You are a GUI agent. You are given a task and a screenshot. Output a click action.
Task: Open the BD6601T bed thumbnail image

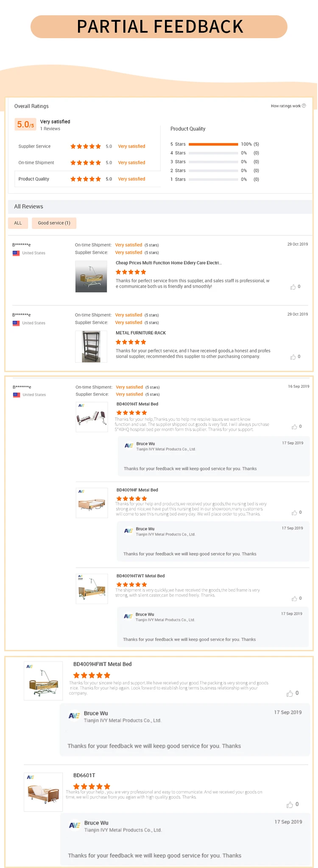click(x=43, y=792)
